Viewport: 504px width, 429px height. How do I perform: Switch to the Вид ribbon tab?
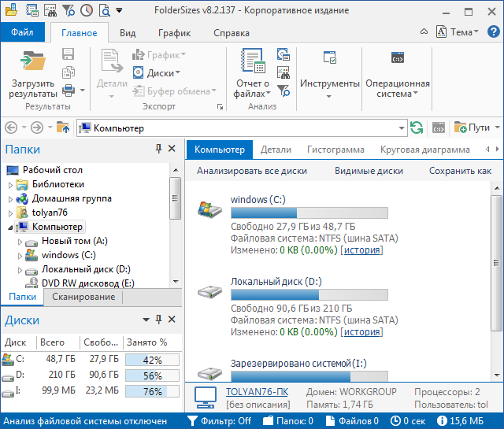(x=128, y=33)
